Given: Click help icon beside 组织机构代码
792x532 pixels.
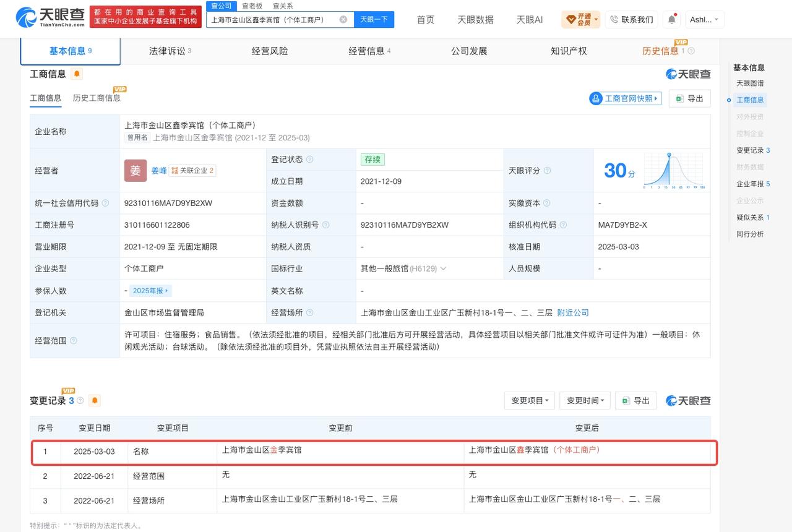Looking at the screenshot, I should 563,225.
